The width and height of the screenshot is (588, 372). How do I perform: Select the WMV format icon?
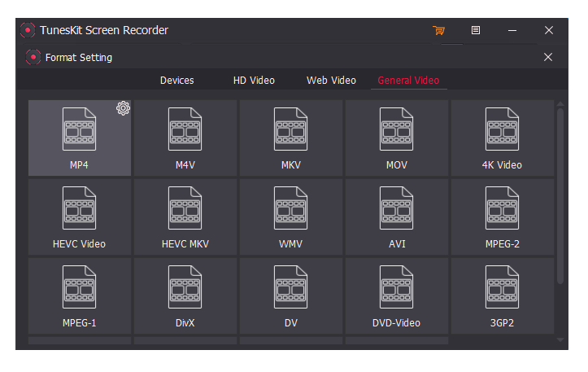[290, 208]
